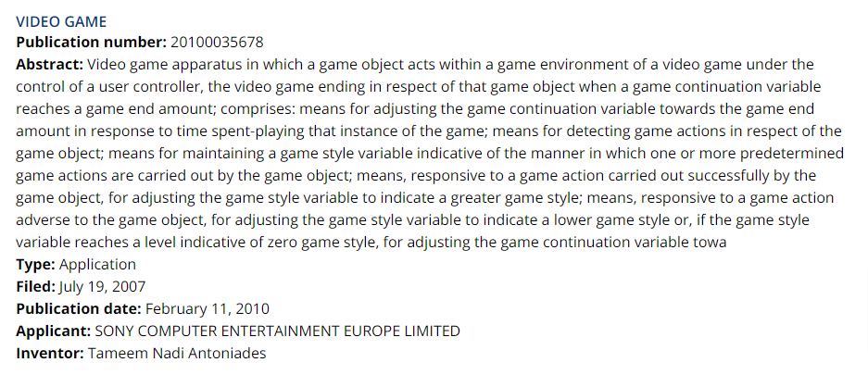Click the date February 11, 2010
The height and width of the screenshot is (375, 868).
coord(208,308)
